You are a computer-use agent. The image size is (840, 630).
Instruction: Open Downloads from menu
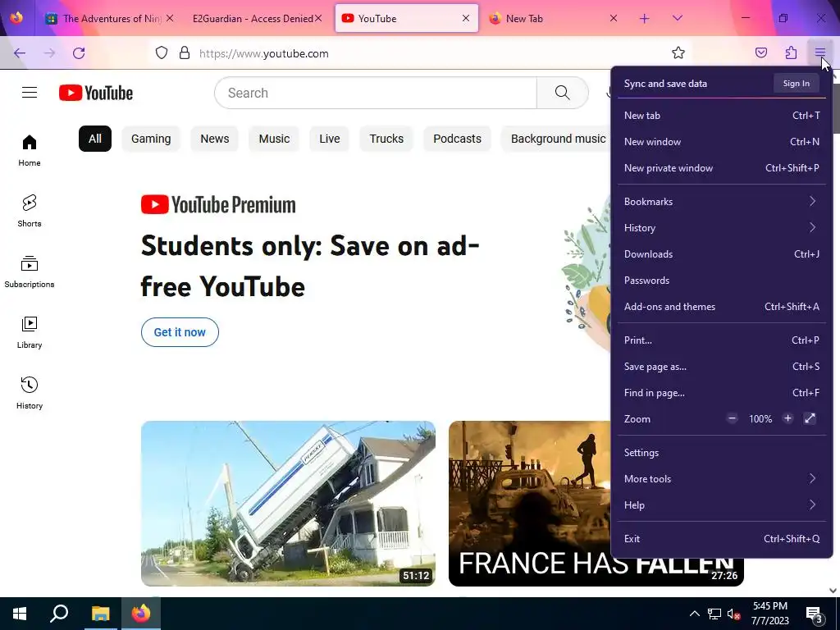pyautogui.click(x=721, y=254)
